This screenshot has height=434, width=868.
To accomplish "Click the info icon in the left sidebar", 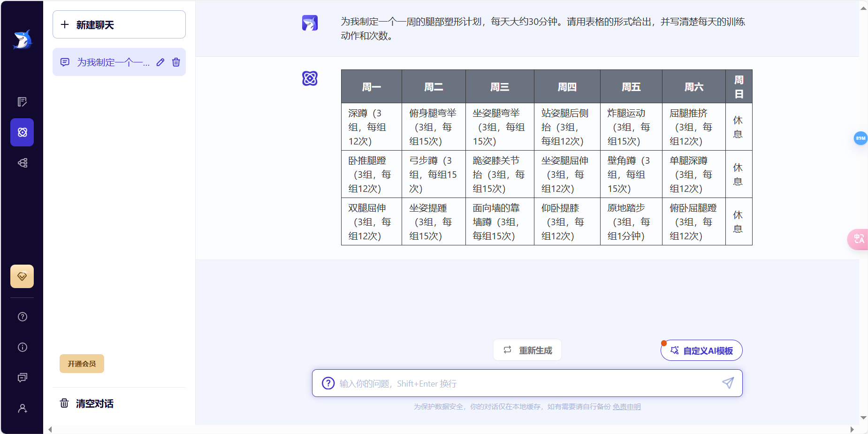I will tap(22, 347).
